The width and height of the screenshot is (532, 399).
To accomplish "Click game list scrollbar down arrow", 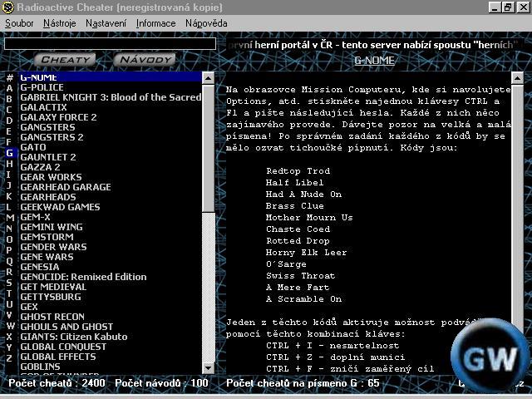I will pyautogui.click(x=209, y=367).
